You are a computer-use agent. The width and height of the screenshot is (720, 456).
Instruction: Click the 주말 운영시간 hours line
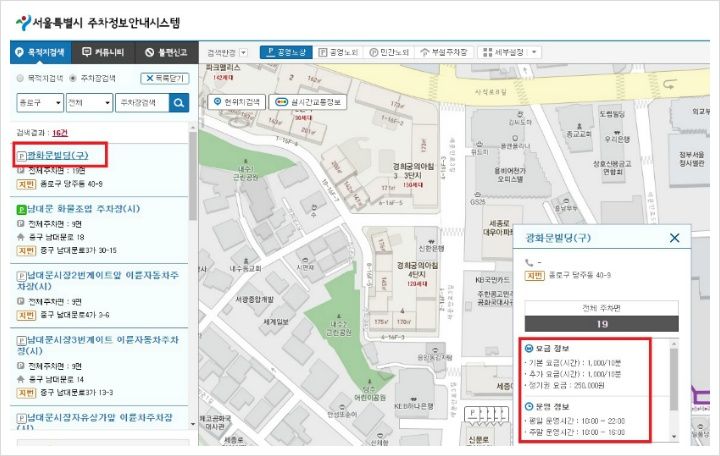pyautogui.click(x=574, y=433)
